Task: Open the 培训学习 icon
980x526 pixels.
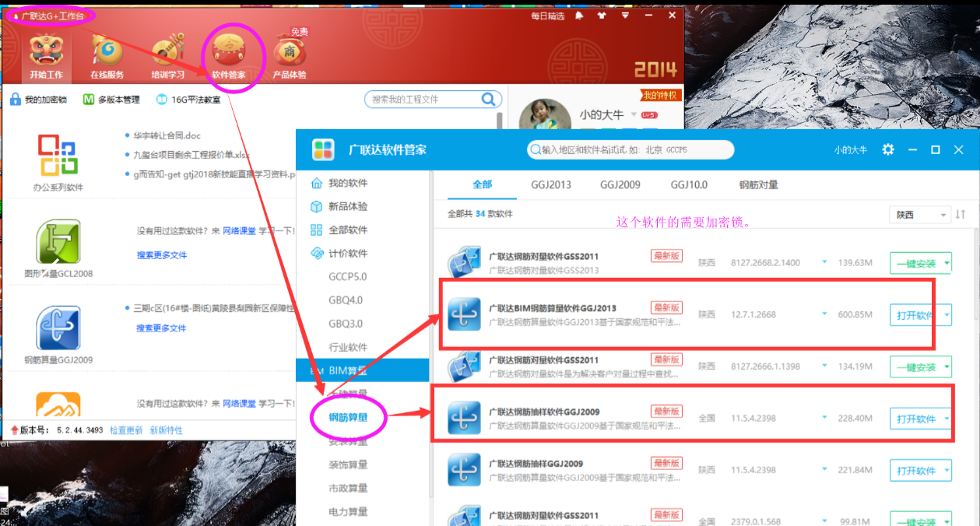Action: pyautogui.click(x=168, y=57)
